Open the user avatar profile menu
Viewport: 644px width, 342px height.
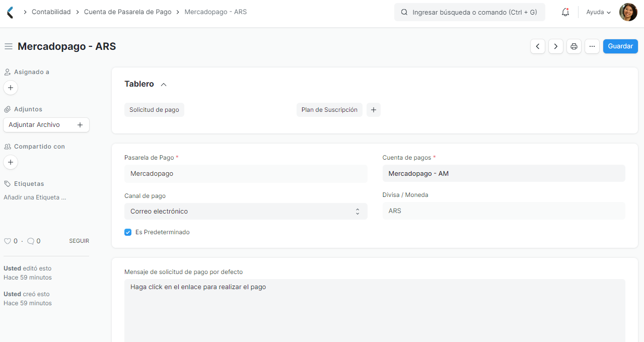628,12
